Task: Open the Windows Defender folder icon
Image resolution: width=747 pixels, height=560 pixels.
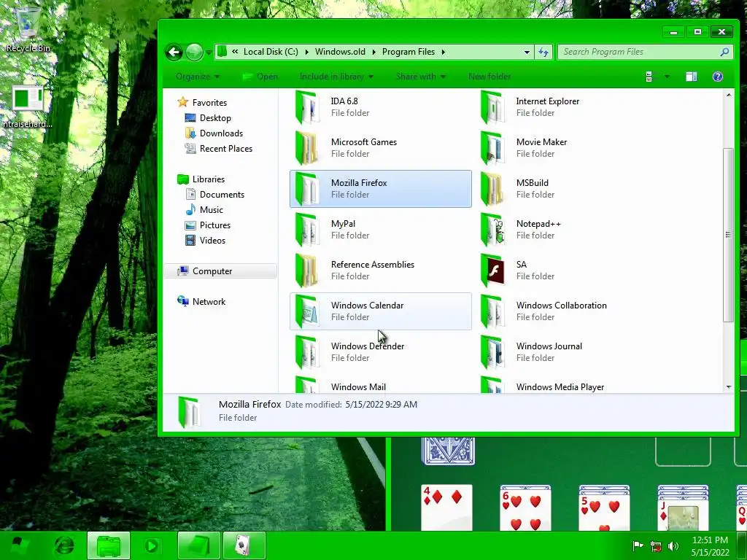Action: coord(307,353)
